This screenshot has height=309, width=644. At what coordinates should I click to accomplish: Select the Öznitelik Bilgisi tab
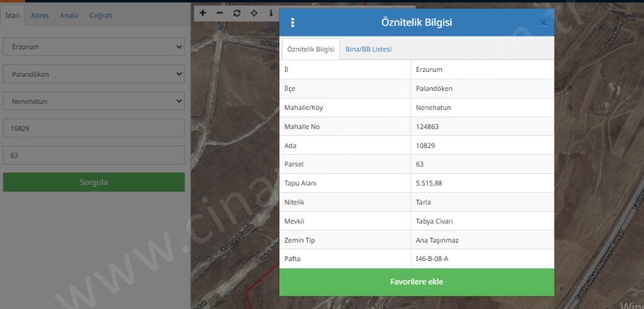[x=310, y=49]
